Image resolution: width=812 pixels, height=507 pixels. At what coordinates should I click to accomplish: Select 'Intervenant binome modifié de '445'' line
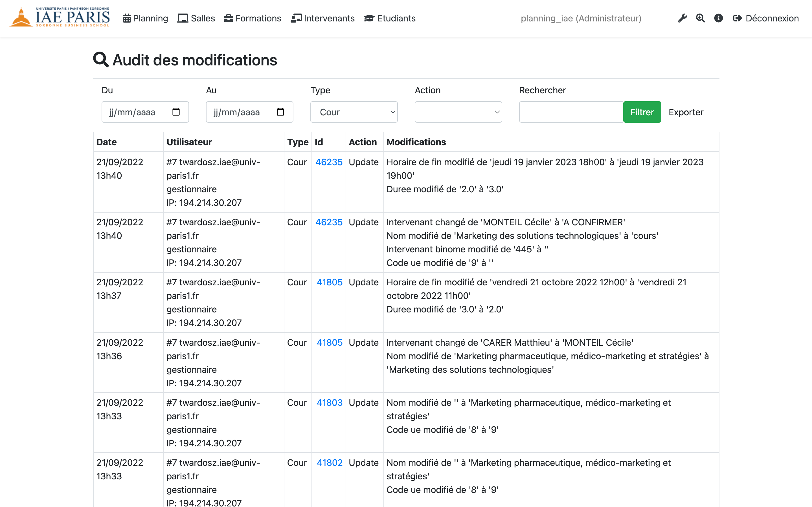pos(468,249)
